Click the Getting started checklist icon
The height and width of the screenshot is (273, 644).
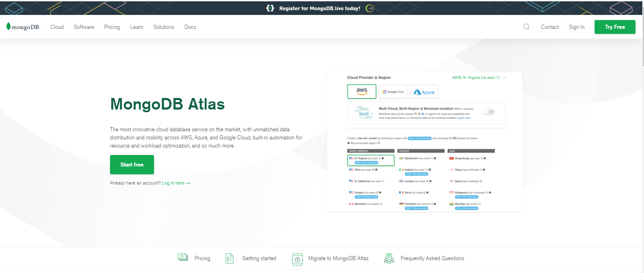[x=230, y=258]
